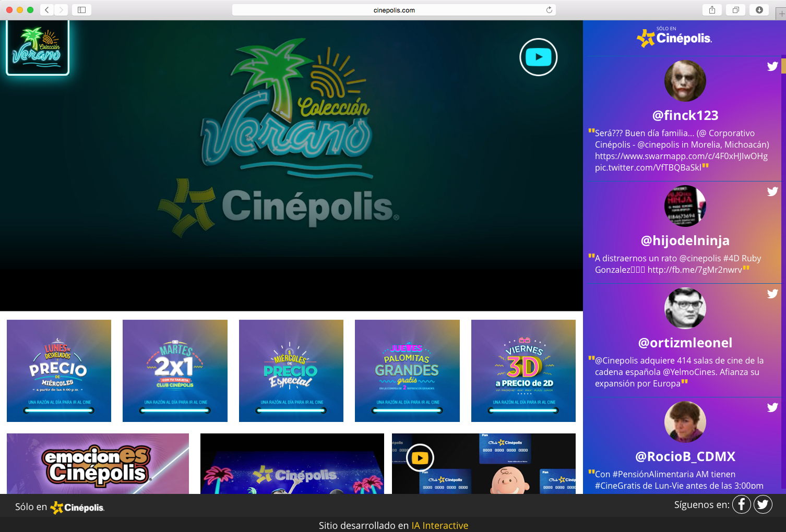Open the neon palm trees Cinépolis banner
786x532 pixels.
coord(292,464)
